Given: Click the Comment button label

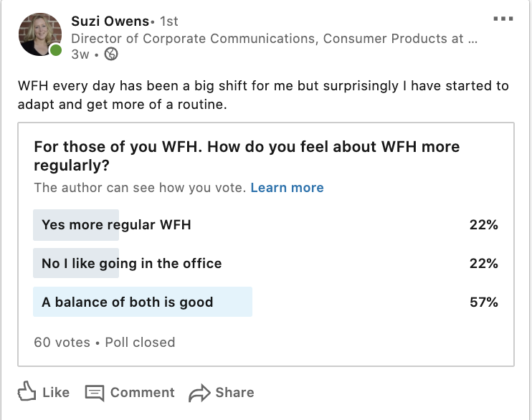Looking at the screenshot, I should tap(142, 393).
